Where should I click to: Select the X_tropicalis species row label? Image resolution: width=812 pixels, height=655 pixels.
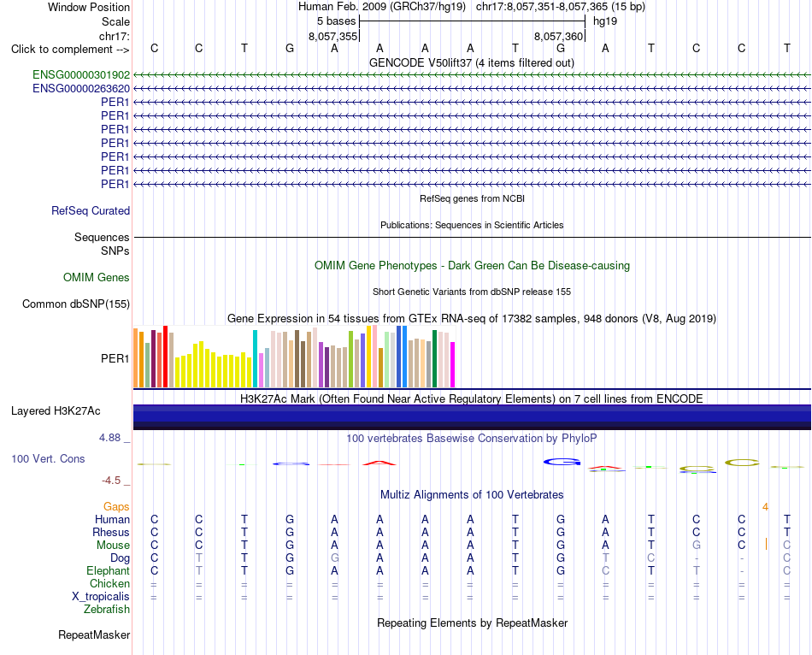pos(101,597)
